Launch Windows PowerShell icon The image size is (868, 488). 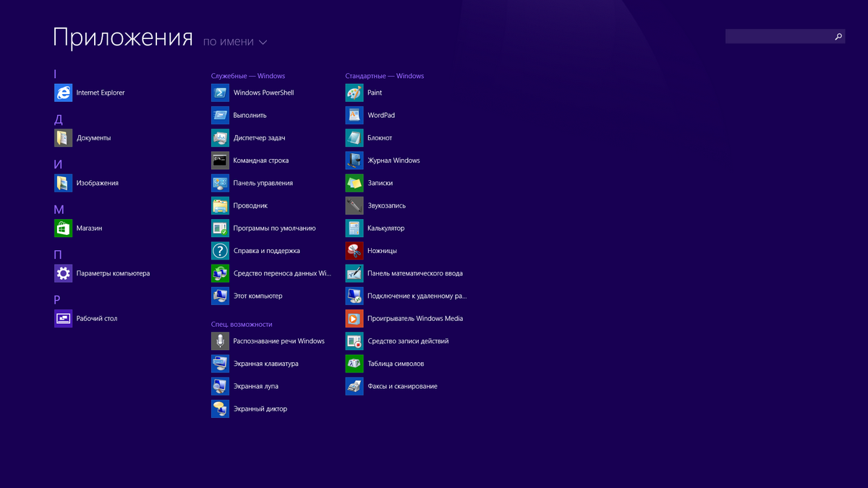[220, 93]
